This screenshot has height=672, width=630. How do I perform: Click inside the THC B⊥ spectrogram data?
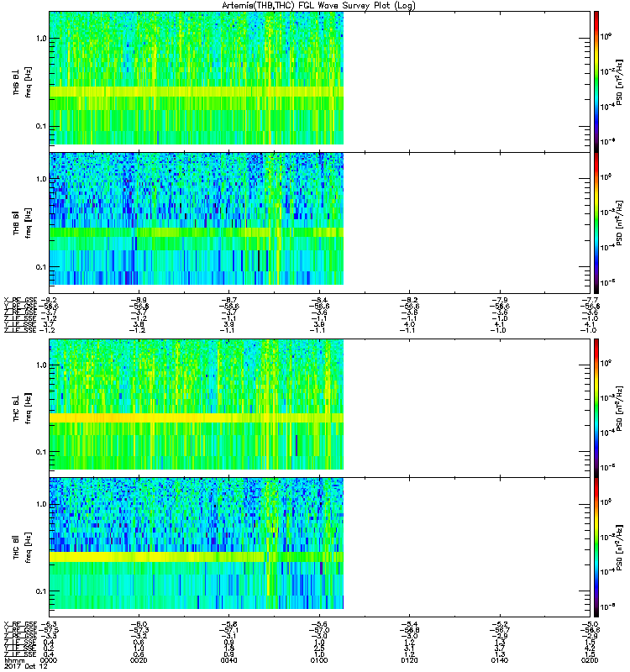point(197,404)
